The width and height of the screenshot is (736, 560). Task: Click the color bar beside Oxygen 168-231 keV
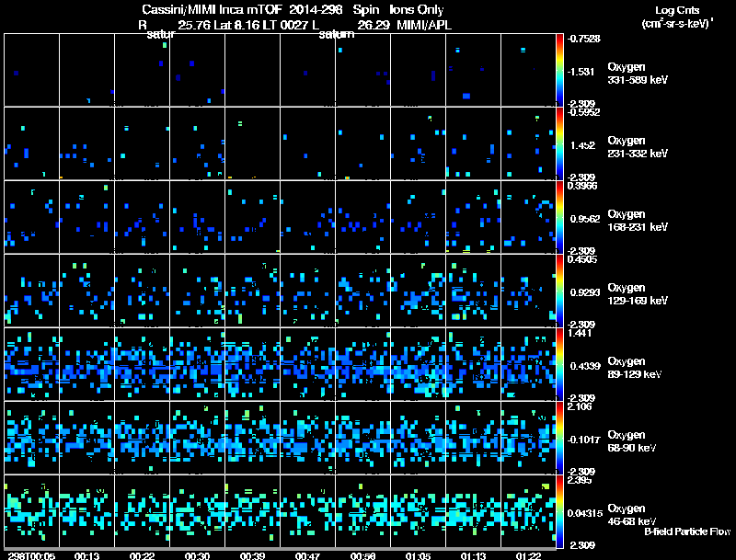(560, 217)
